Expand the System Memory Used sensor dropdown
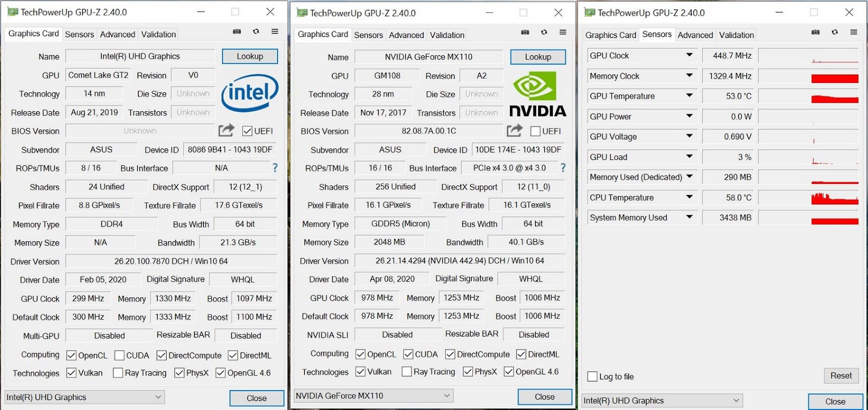This screenshot has width=868, height=410. point(690,217)
